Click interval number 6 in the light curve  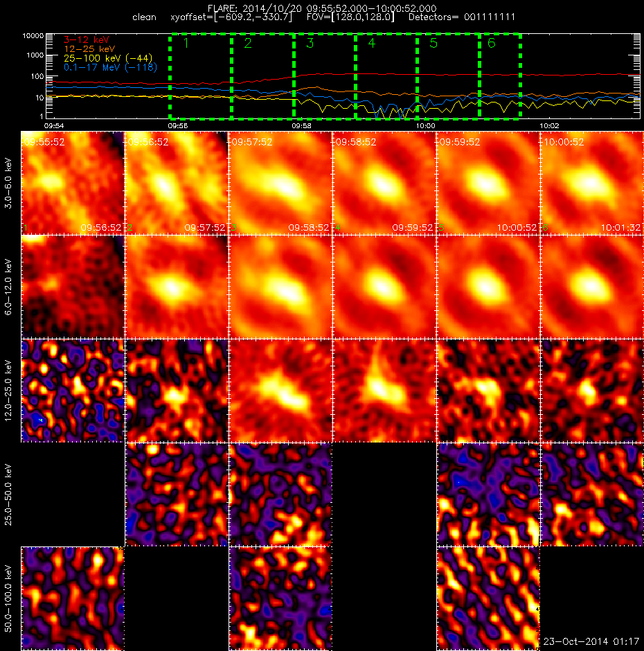(492, 43)
